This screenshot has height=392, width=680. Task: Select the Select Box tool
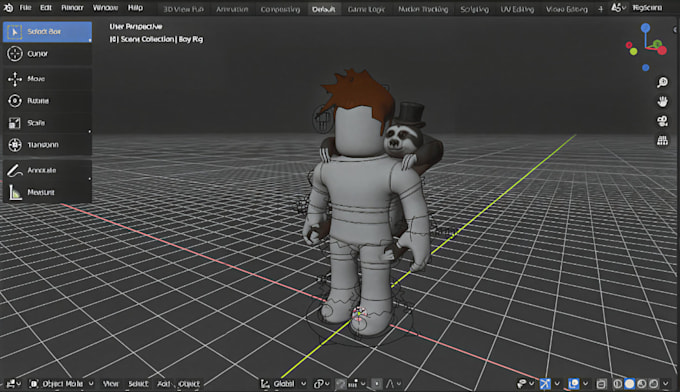47,32
